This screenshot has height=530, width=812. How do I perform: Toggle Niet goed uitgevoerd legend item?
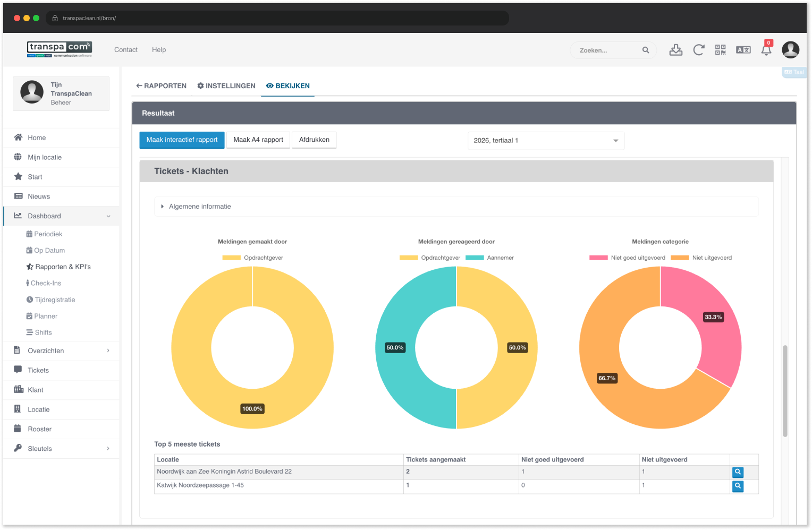point(627,258)
